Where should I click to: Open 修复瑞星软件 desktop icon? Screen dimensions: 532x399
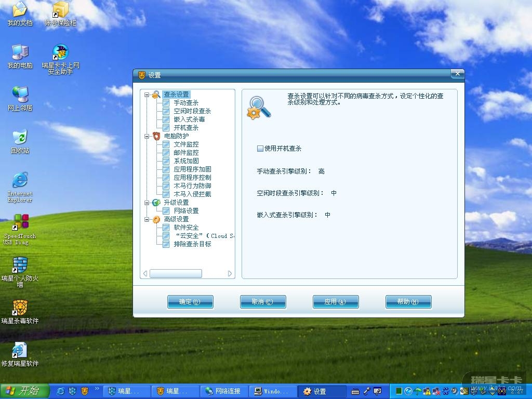[20, 354]
